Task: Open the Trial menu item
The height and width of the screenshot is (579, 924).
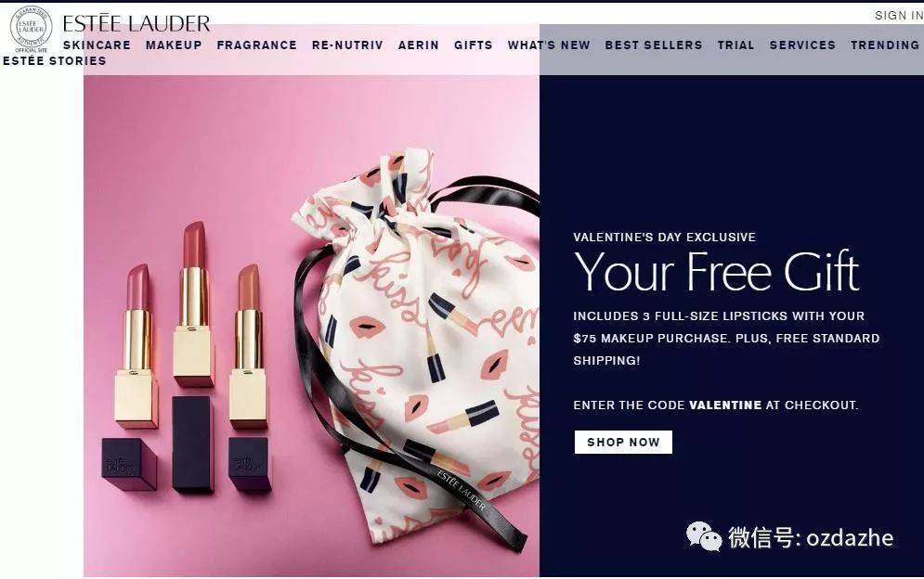Action: [735, 45]
